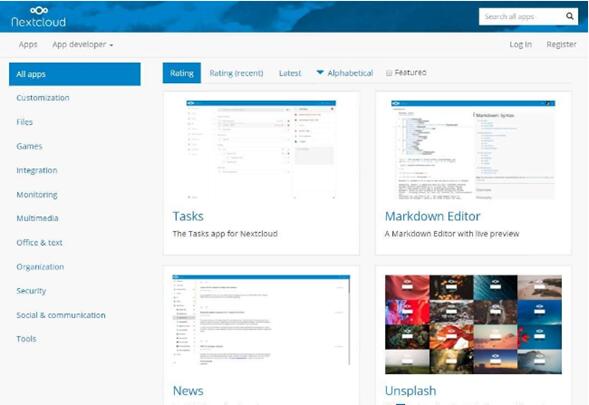Expand the App developer dropdown
The height and width of the screenshot is (405, 589).
pyautogui.click(x=83, y=44)
